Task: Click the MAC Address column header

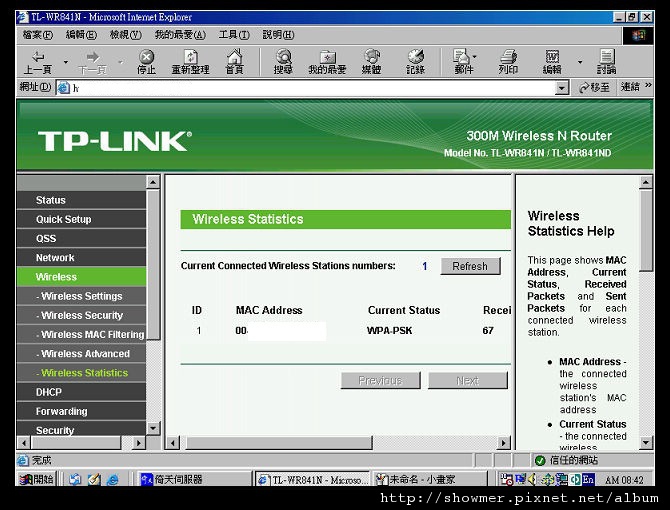Action: tap(269, 310)
